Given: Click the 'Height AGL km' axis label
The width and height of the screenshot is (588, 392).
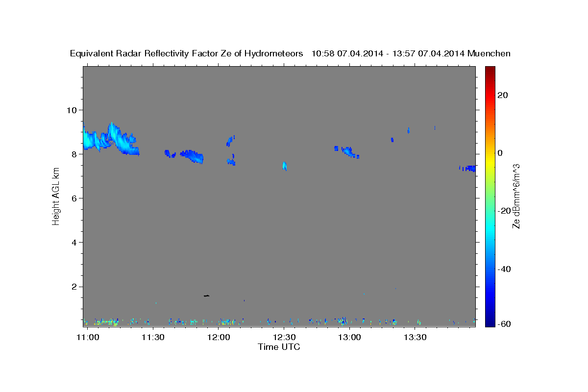Looking at the screenshot, I should (56, 196).
